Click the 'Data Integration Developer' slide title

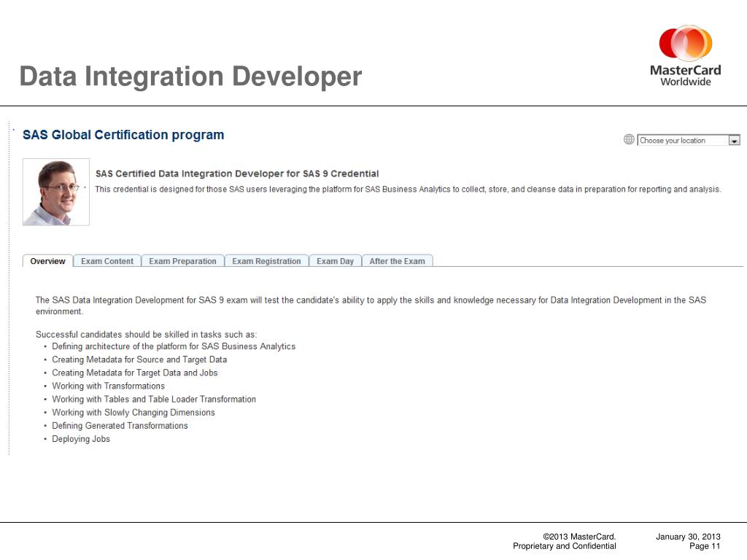click(190, 76)
